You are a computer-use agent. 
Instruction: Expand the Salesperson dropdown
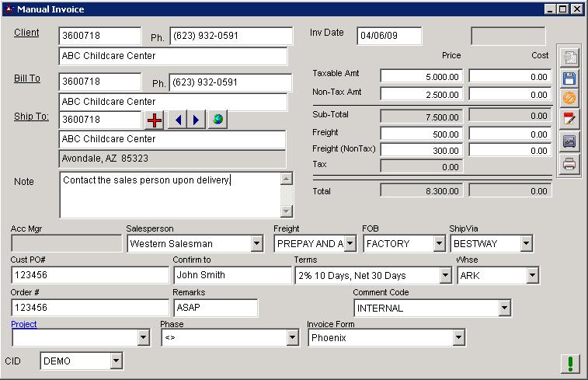(256, 244)
